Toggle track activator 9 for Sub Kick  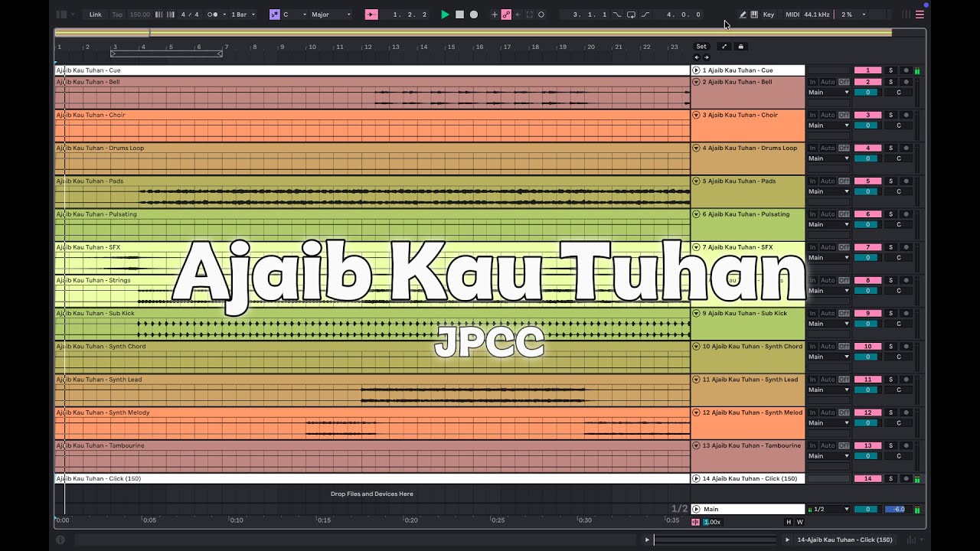pos(867,314)
